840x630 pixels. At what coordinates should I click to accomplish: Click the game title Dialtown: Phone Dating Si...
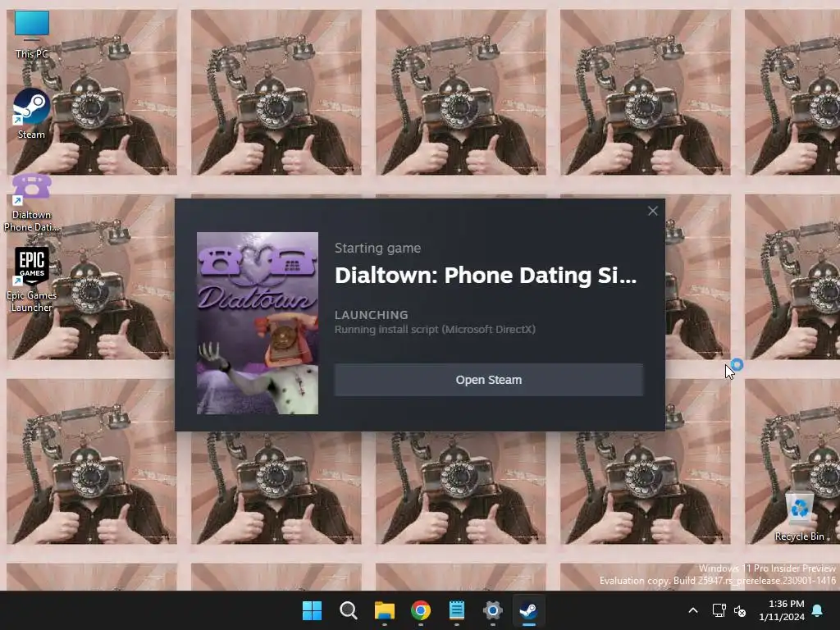(x=486, y=275)
